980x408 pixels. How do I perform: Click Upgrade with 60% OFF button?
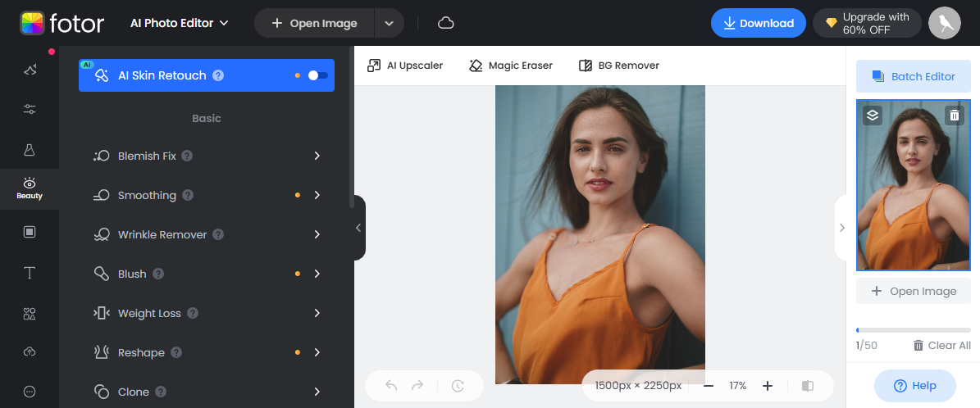[867, 23]
